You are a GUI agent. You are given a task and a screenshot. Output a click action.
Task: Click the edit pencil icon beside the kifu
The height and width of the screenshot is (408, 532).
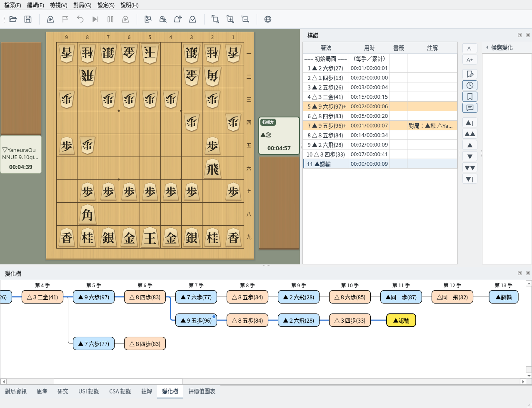[x=470, y=74]
